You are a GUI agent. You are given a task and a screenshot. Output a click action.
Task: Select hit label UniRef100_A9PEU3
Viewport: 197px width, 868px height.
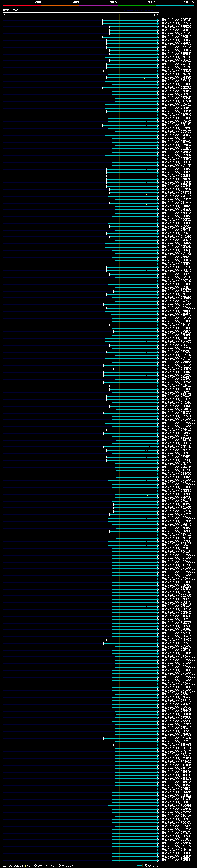[177, 71]
